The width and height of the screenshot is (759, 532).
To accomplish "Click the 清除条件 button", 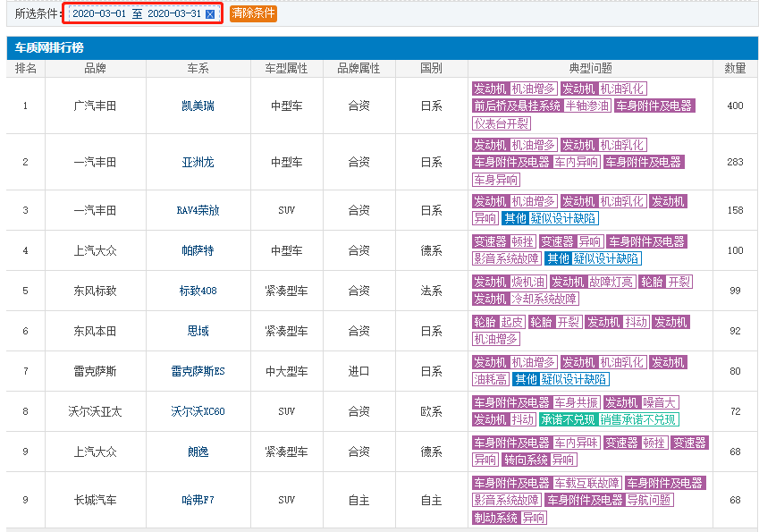I will pos(253,13).
